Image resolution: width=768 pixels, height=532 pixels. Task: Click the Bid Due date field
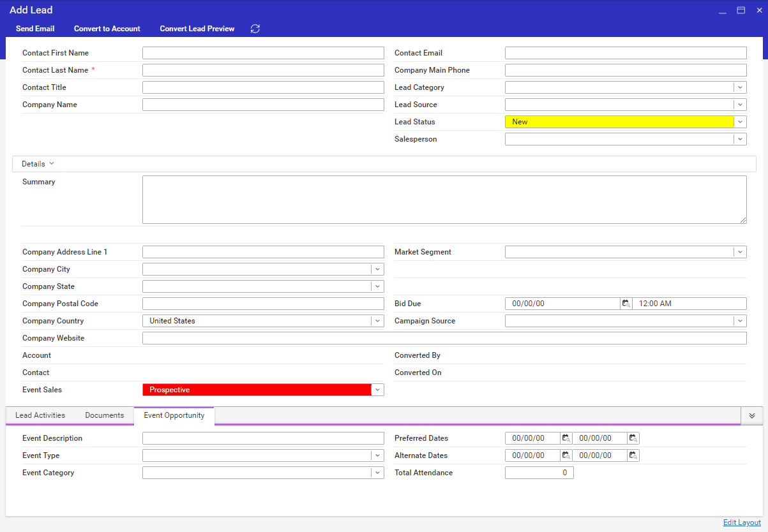[562, 304]
